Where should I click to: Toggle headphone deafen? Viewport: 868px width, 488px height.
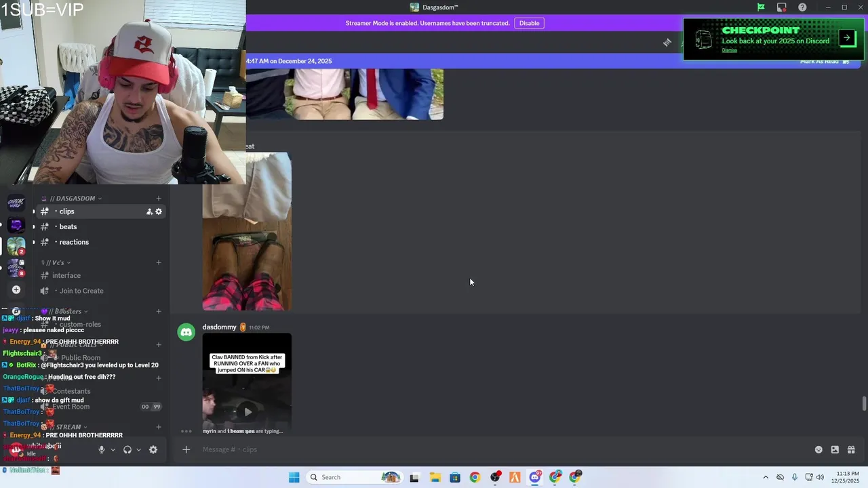tap(127, 449)
